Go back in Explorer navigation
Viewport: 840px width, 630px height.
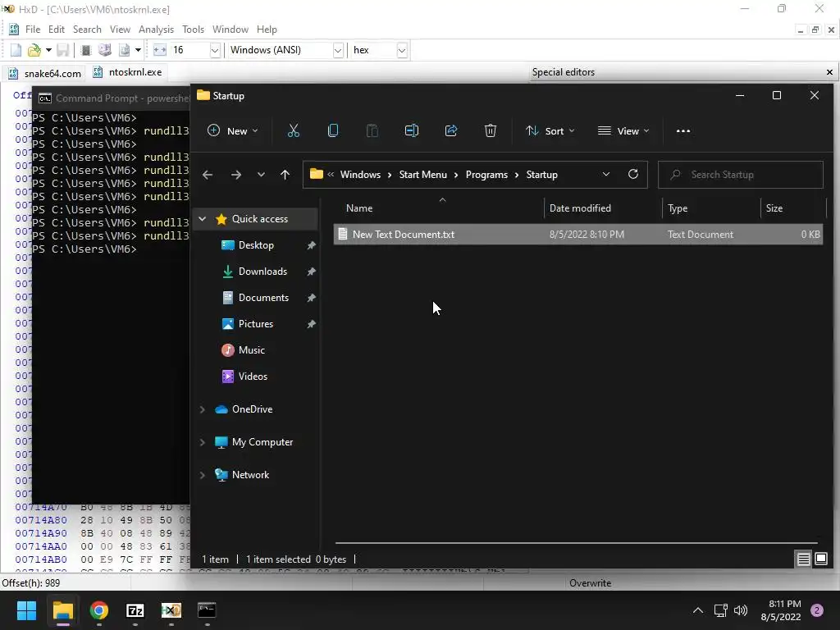point(208,175)
